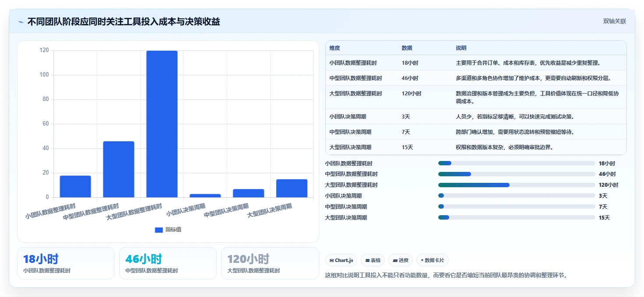Click the 指标值 legend label
This screenshot has width=644, height=297.
(x=173, y=230)
